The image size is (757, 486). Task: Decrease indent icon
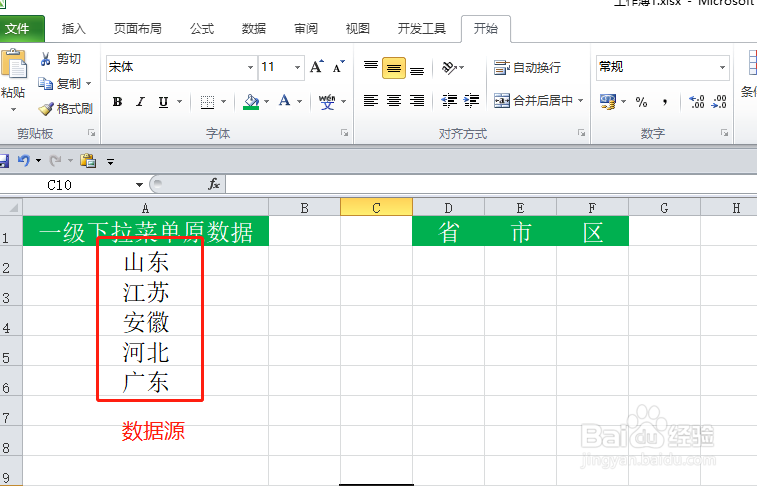point(449,100)
